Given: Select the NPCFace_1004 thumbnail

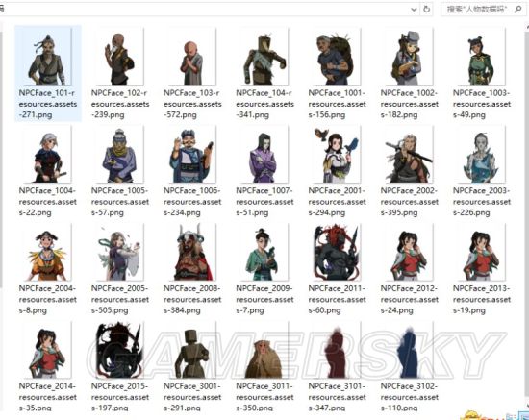Looking at the screenshot, I should click(x=47, y=155).
